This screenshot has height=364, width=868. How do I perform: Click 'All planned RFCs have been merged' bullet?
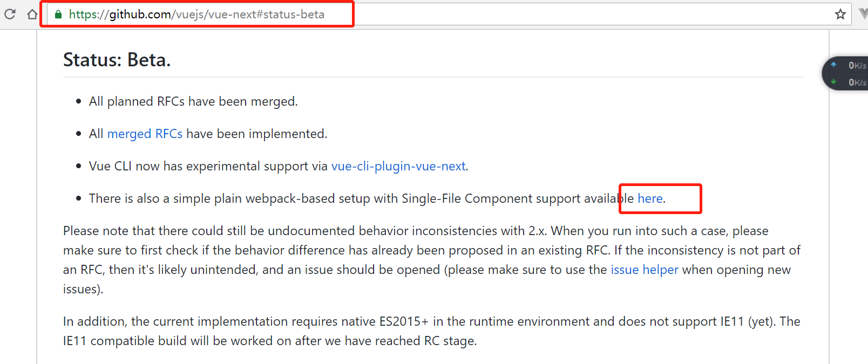pos(193,101)
